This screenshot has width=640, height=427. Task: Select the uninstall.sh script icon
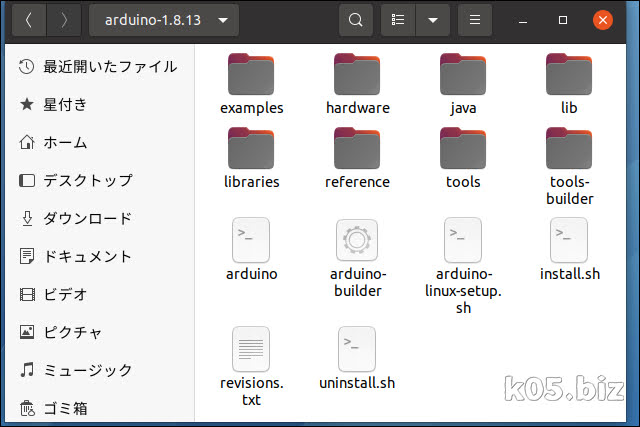click(357, 349)
